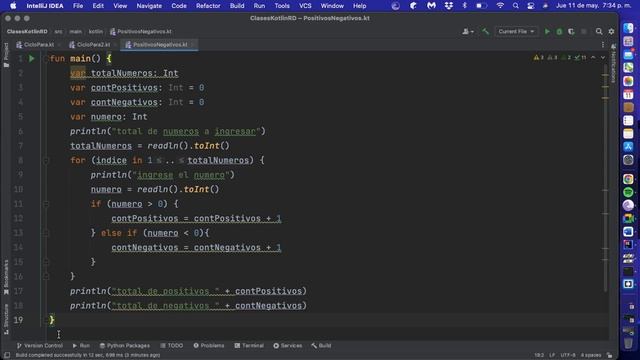Open the Run tool window
The image size is (640, 360).
[x=81, y=345]
